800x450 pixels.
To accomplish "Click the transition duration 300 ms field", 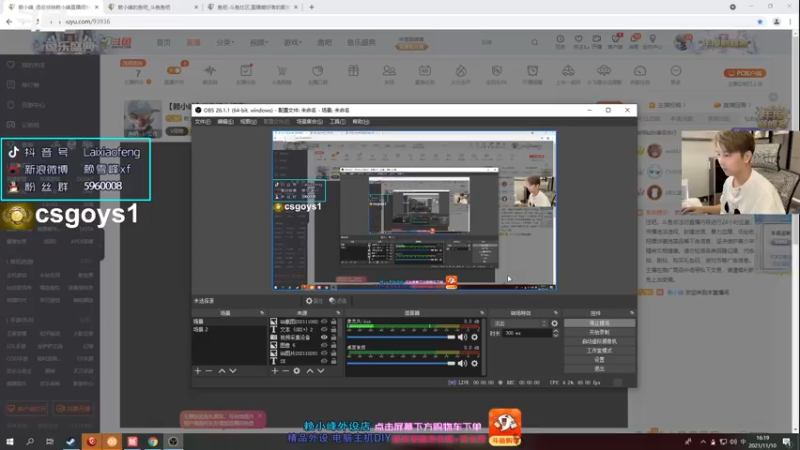I will coord(527,333).
